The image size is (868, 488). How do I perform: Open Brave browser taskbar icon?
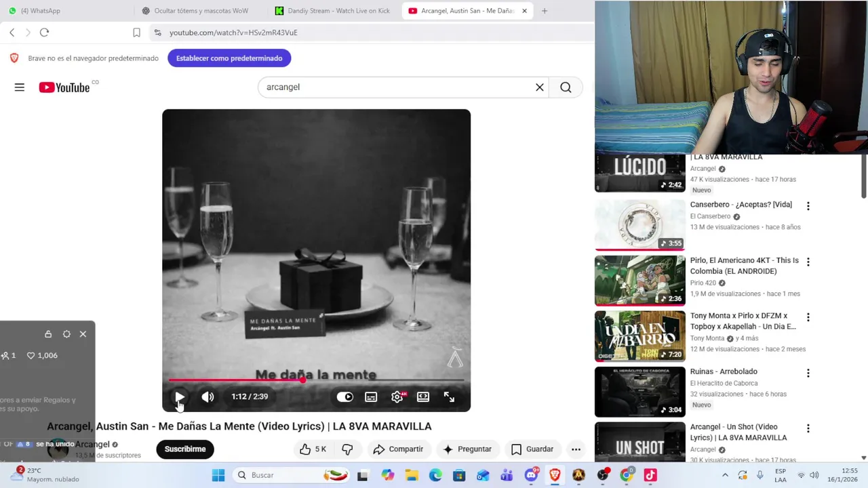tap(555, 475)
